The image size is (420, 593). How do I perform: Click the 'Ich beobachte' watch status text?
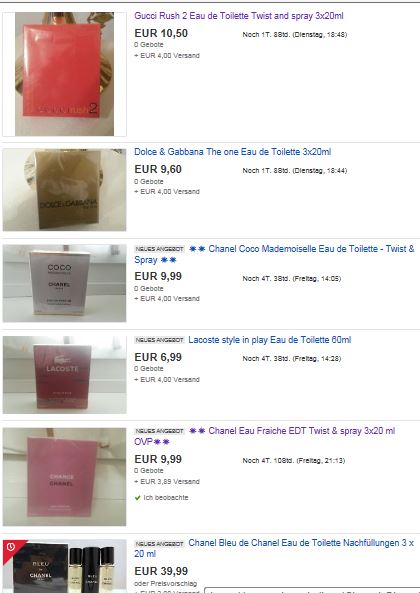(166, 498)
